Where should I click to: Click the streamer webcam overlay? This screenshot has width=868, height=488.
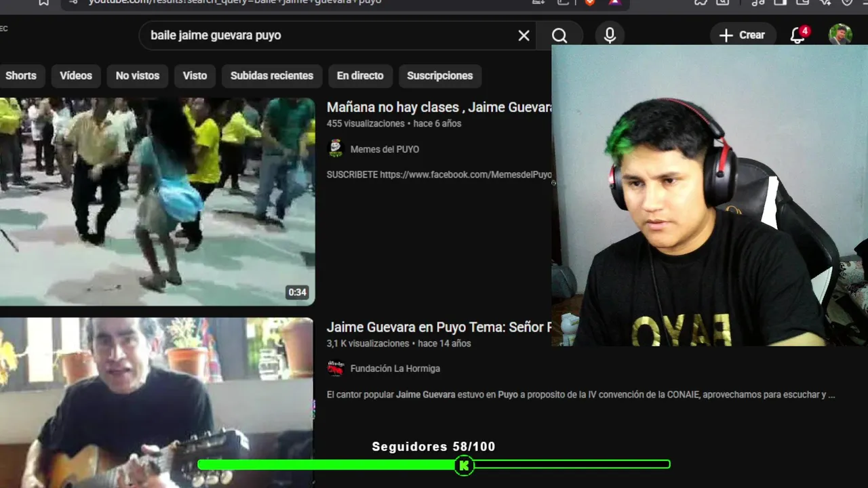tap(709, 195)
